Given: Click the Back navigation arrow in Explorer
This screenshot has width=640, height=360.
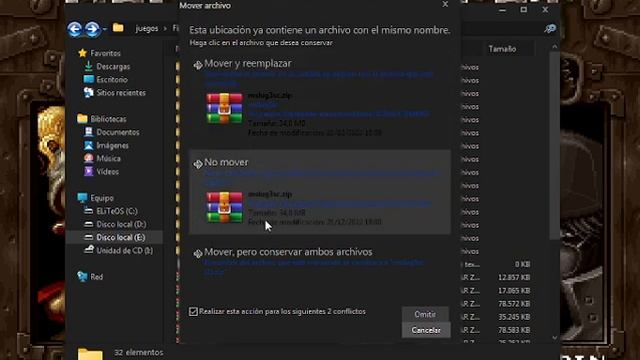Looking at the screenshot, I should (75, 29).
